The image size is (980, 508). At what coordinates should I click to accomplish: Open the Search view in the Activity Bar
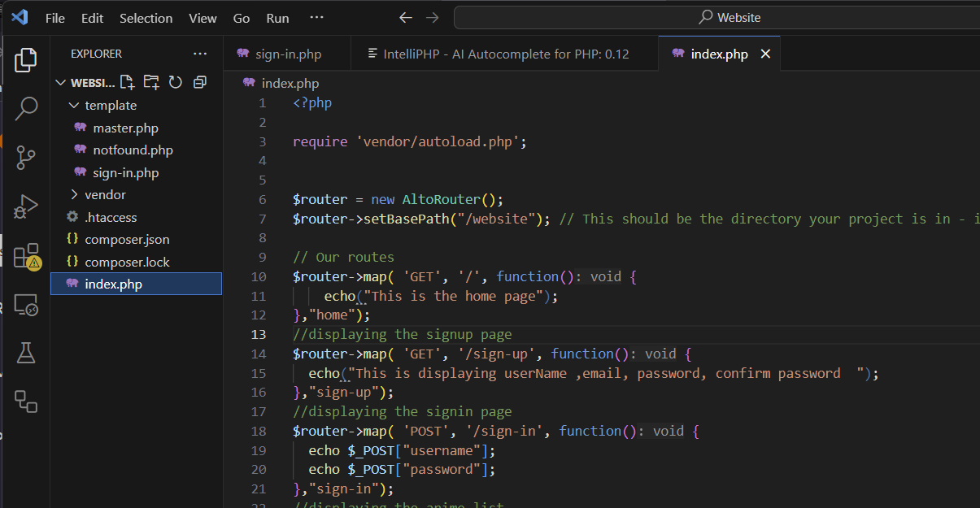tap(26, 108)
